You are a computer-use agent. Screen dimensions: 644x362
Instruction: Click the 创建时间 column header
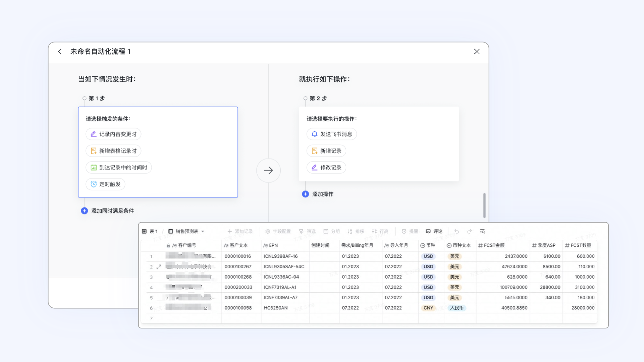click(324, 245)
